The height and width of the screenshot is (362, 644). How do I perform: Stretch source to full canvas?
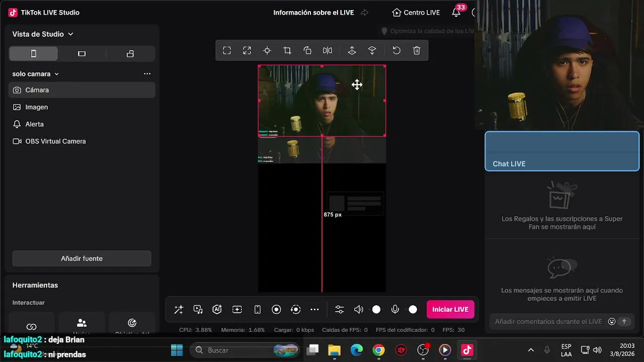point(247,50)
